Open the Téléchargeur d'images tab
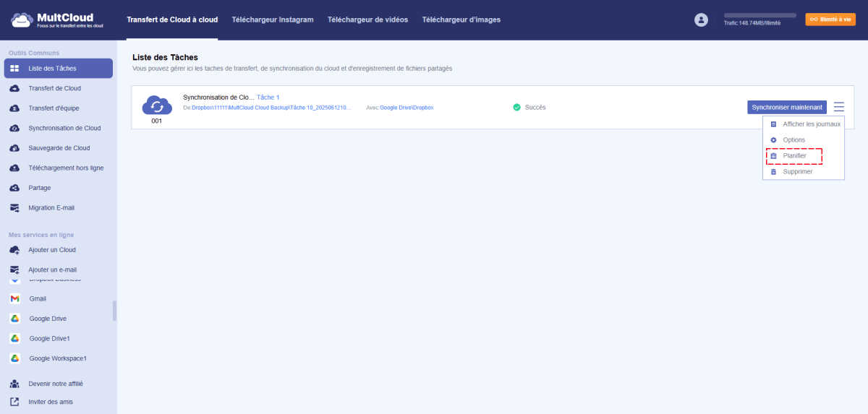Viewport: 868px width, 414px height. click(461, 20)
